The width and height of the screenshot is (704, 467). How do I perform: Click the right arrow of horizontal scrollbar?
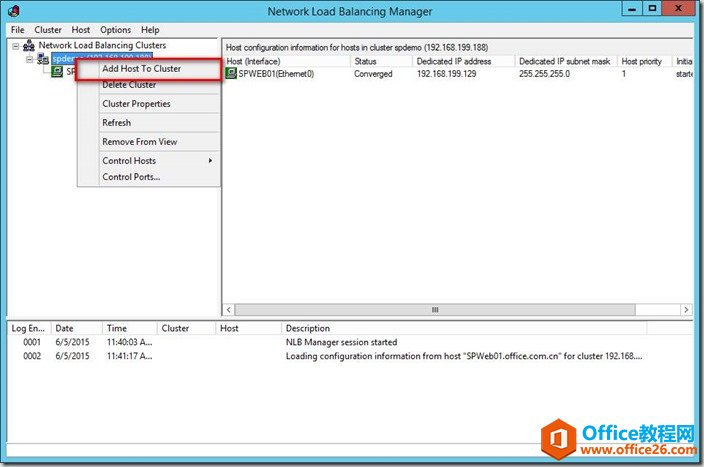pyautogui.click(x=686, y=309)
